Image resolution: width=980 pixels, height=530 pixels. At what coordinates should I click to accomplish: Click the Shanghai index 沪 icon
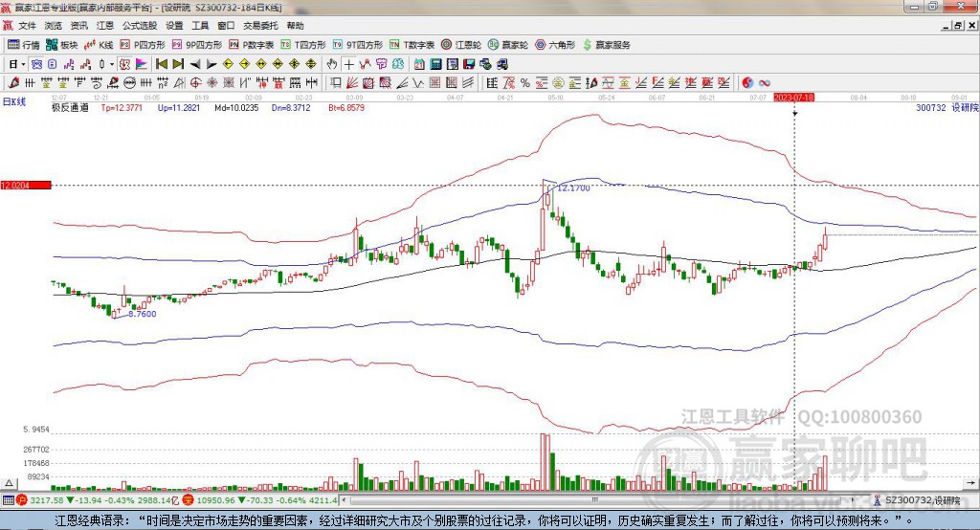point(22,500)
